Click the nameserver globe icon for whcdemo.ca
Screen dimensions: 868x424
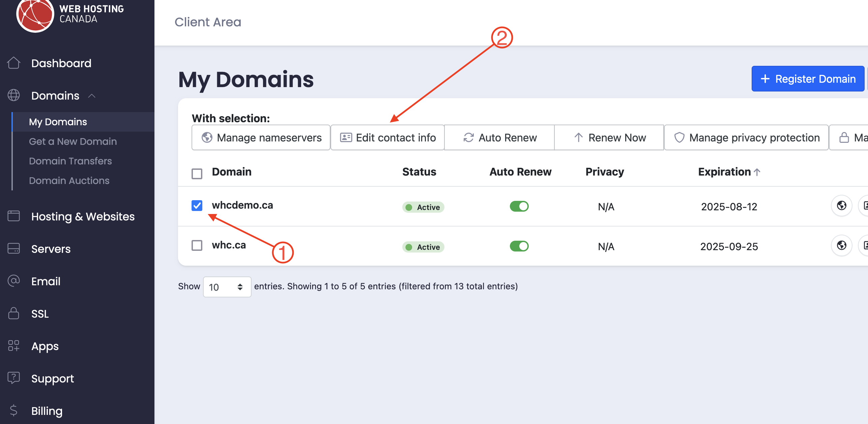[x=841, y=205]
